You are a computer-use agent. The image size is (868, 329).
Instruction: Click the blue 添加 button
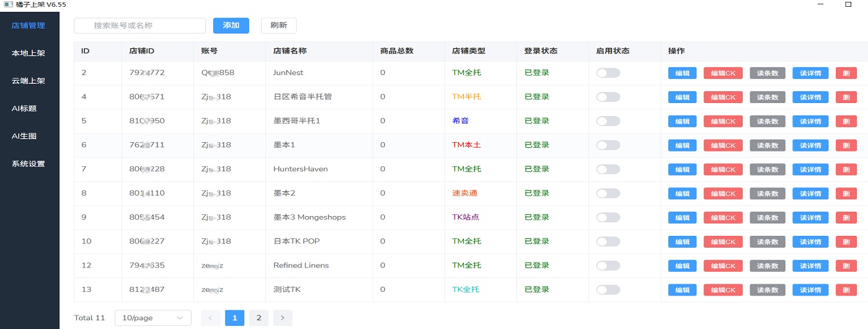tap(231, 25)
